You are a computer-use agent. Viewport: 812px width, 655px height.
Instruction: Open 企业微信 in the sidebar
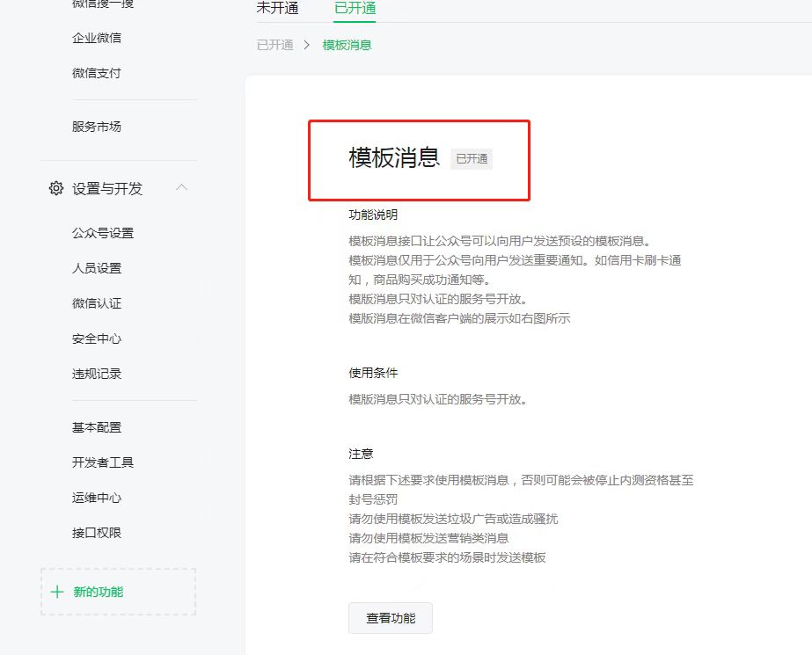coord(97,38)
